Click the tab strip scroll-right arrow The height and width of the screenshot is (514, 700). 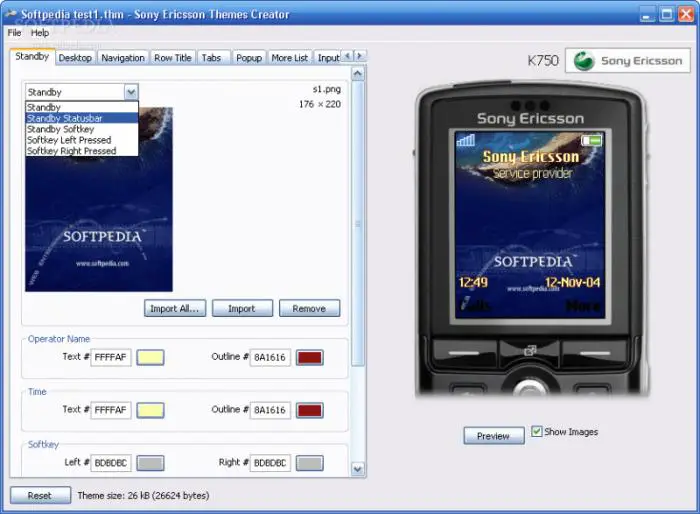[360, 56]
